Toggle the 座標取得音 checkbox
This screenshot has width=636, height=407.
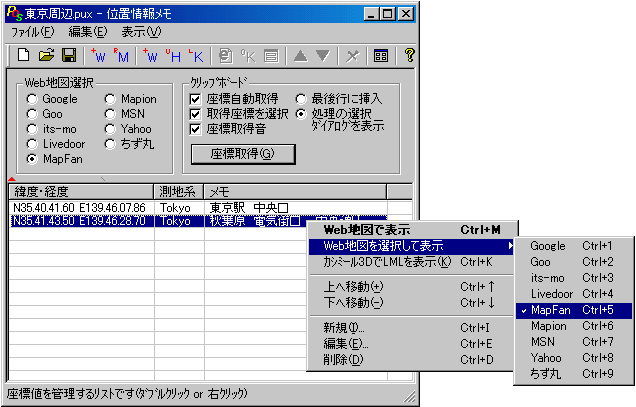click(x=196, y=129)
